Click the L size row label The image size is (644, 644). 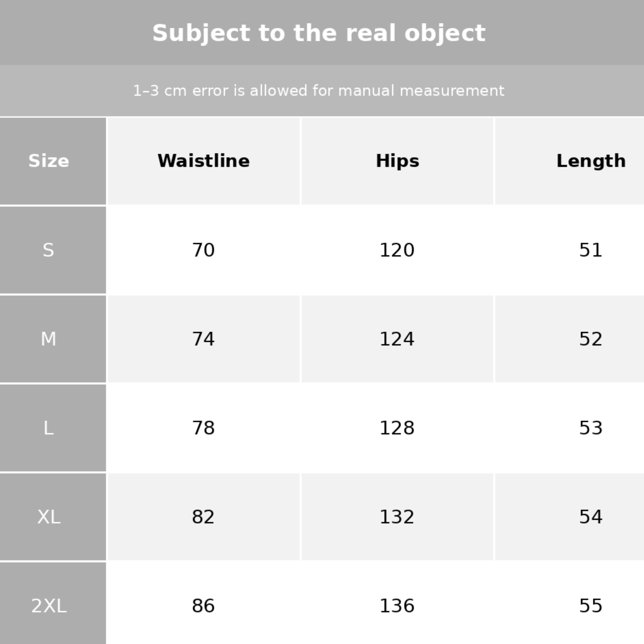[x=49, y=428]
